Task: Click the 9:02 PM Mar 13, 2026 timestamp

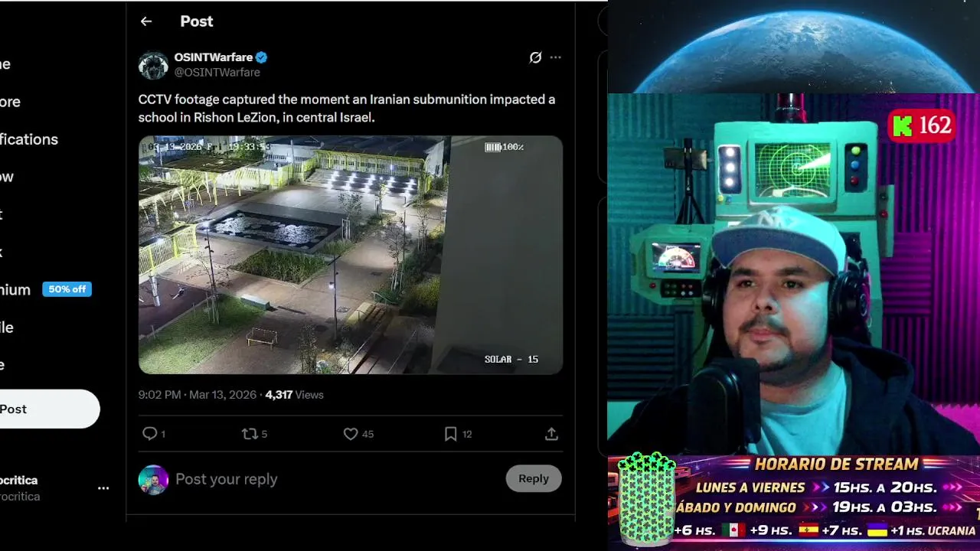Action: [x=198, y=395]
